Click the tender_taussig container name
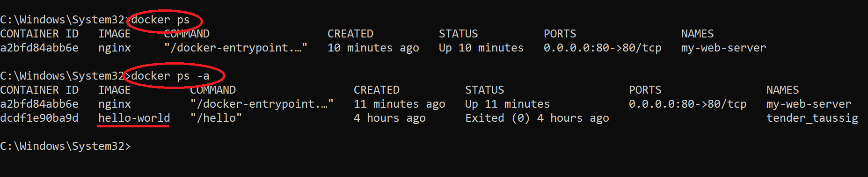868x177 pixels. click(812, 118)
